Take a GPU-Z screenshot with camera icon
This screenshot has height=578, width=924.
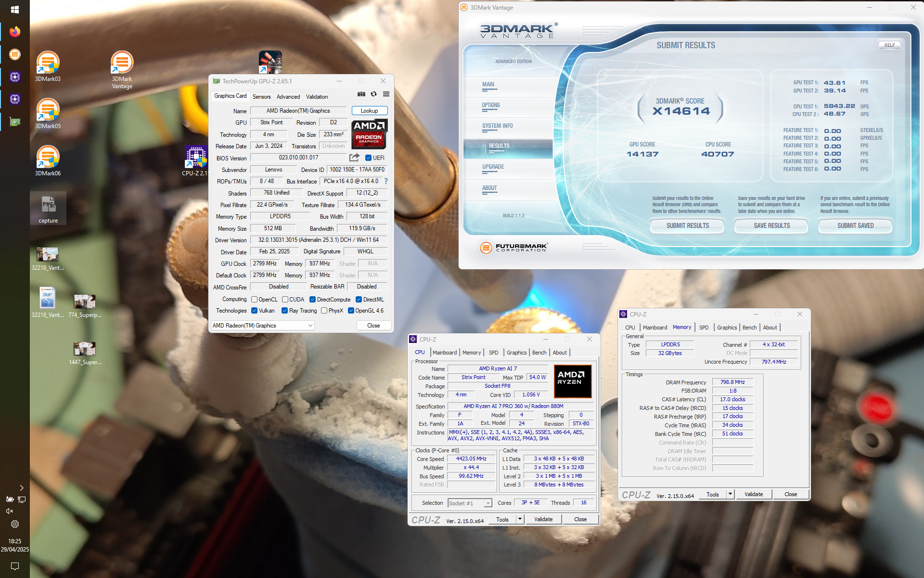[361, 94]
